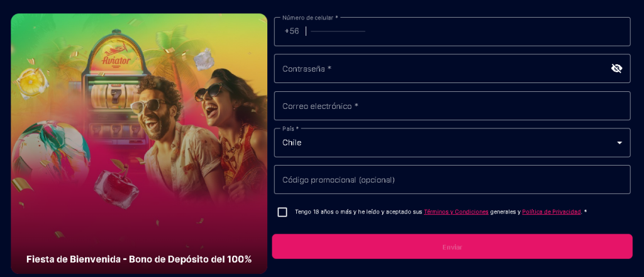Toggle password visibility eye icon
644x277 pixels.
tap(616, 69)
